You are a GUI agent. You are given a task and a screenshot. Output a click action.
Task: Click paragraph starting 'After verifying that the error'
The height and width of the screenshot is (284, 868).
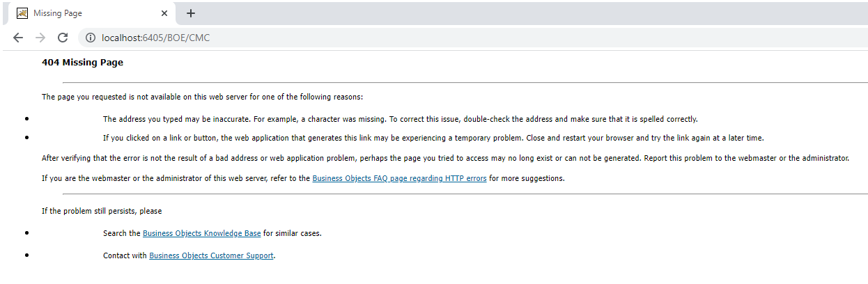(x=445, y=158)
